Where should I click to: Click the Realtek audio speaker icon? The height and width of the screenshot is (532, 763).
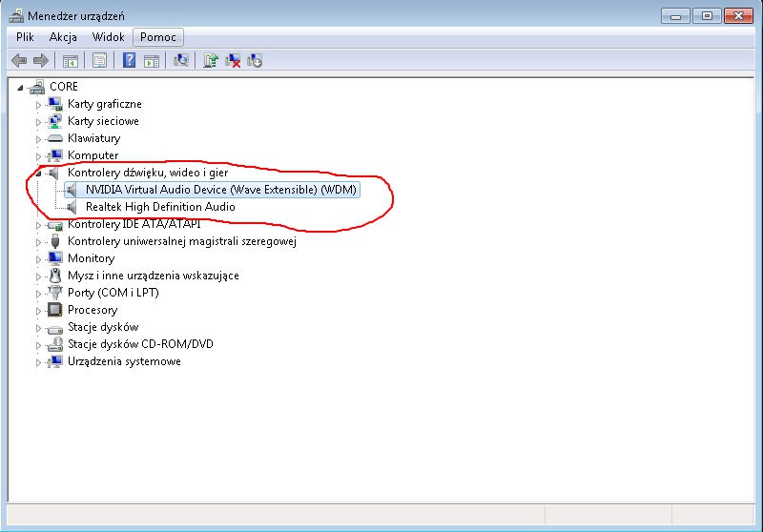point(72,207)
